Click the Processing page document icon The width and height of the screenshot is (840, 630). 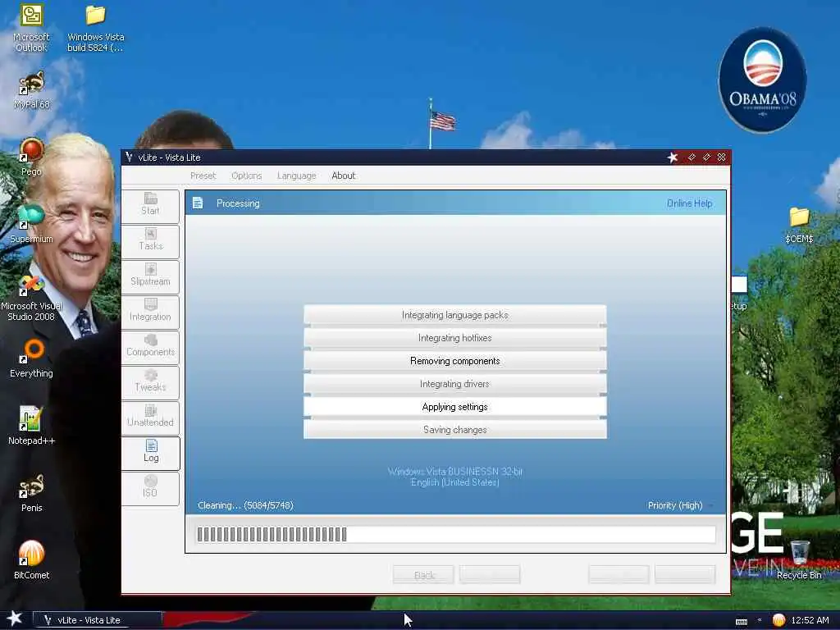pyautogui.click(x=198, y=203)
